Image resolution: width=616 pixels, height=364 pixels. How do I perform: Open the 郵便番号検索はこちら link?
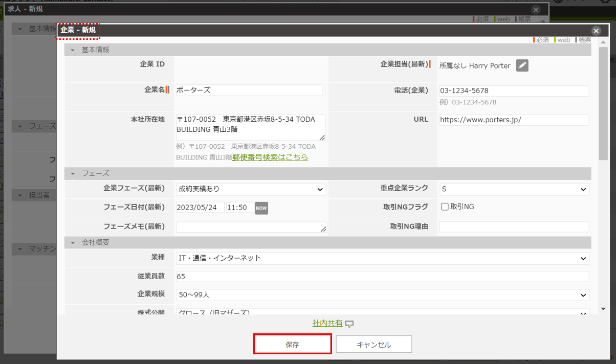pos(270,157)
